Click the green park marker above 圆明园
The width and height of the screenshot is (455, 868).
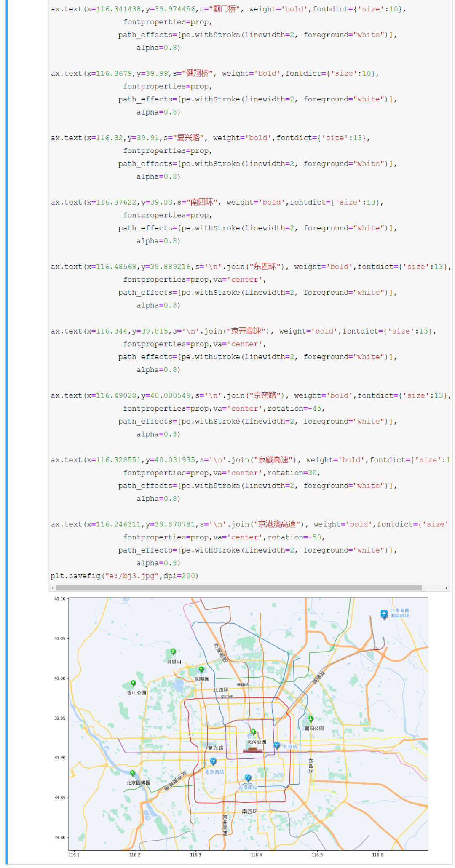[x=201, y=669]
